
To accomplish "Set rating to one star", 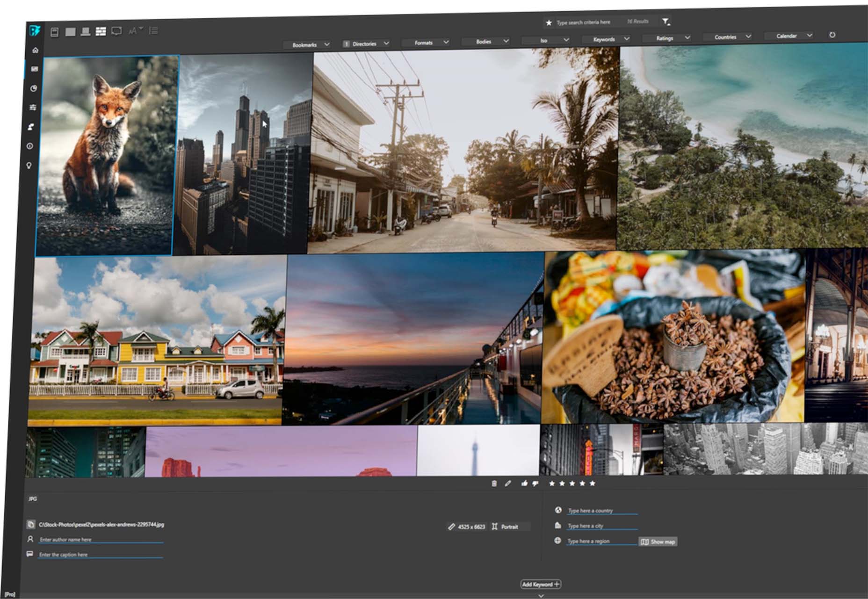I will tap(552, 484).
